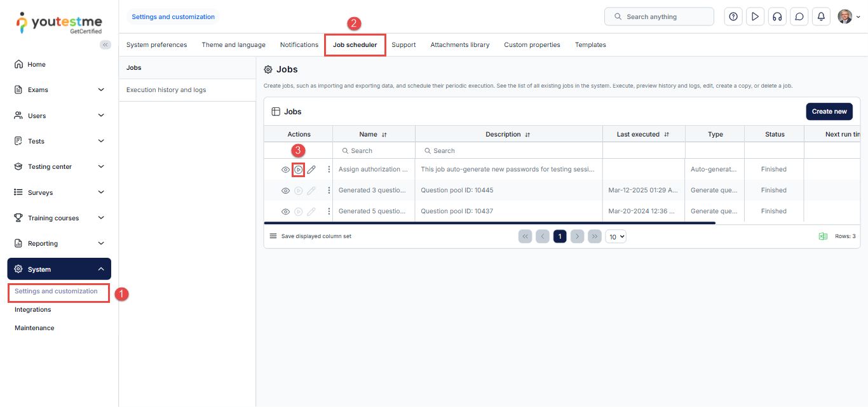This screenshot has width=868, height=407.
Task: Open rows per page dropdown
Action: pyautogui.click(x=615, y=236)
